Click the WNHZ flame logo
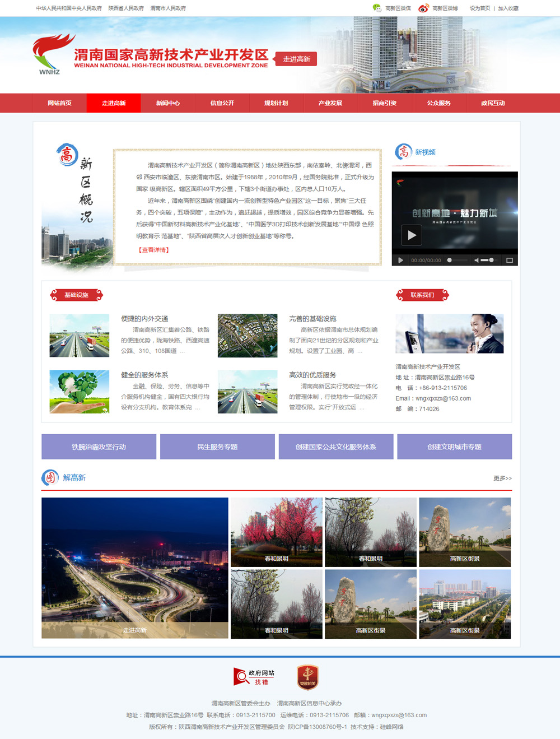The image size is (560, 739). click(52, 54)
